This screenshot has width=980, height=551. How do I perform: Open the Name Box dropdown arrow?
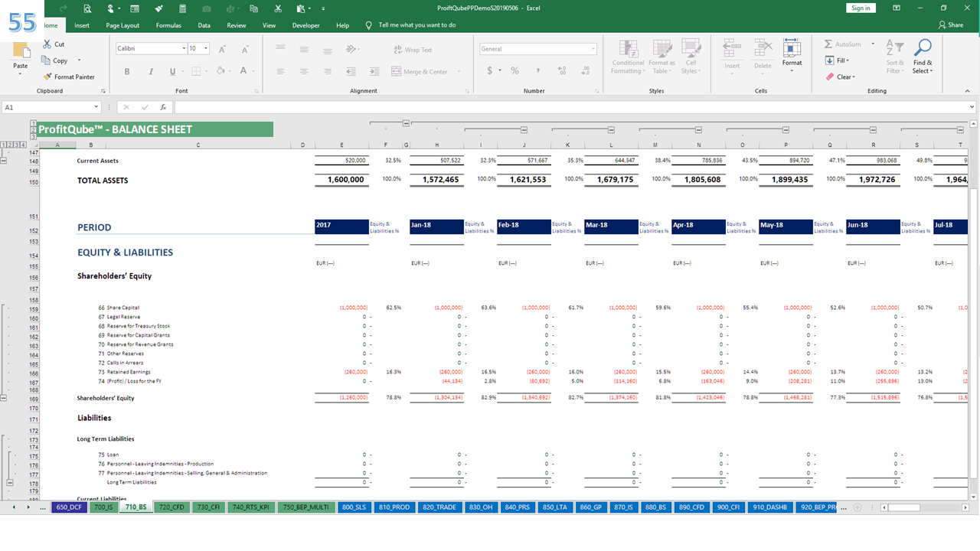pos(96,108)
